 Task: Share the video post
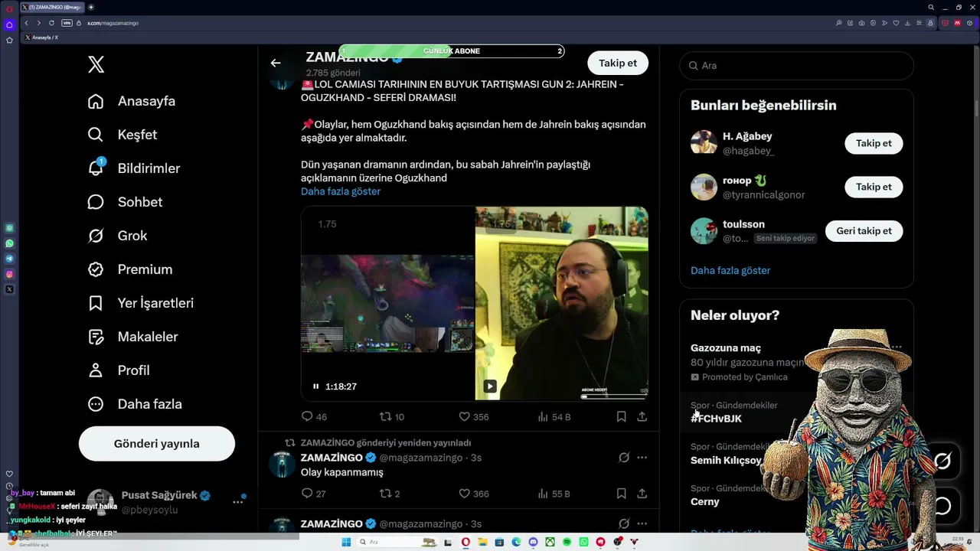[642, 417]
